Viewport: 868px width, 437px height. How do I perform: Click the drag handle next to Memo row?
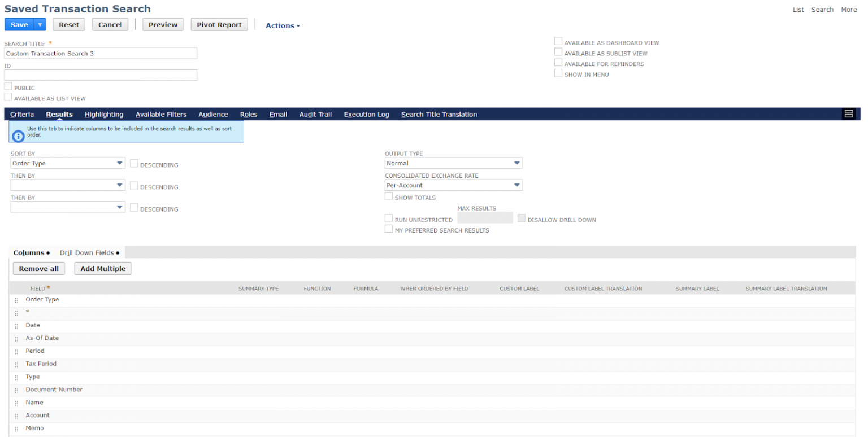(x=16, y=429)
